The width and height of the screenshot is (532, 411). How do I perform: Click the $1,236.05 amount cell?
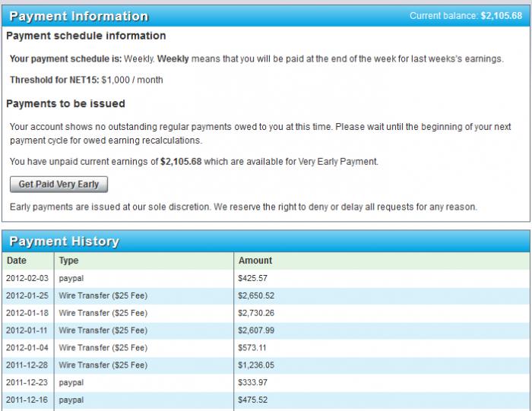(x=256, y=365)
